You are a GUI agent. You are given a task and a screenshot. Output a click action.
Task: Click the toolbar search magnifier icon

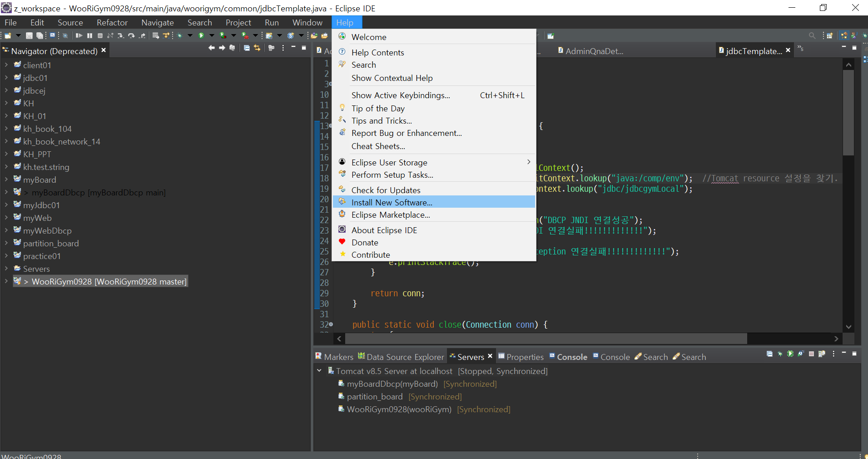click(x=812, y=35)
